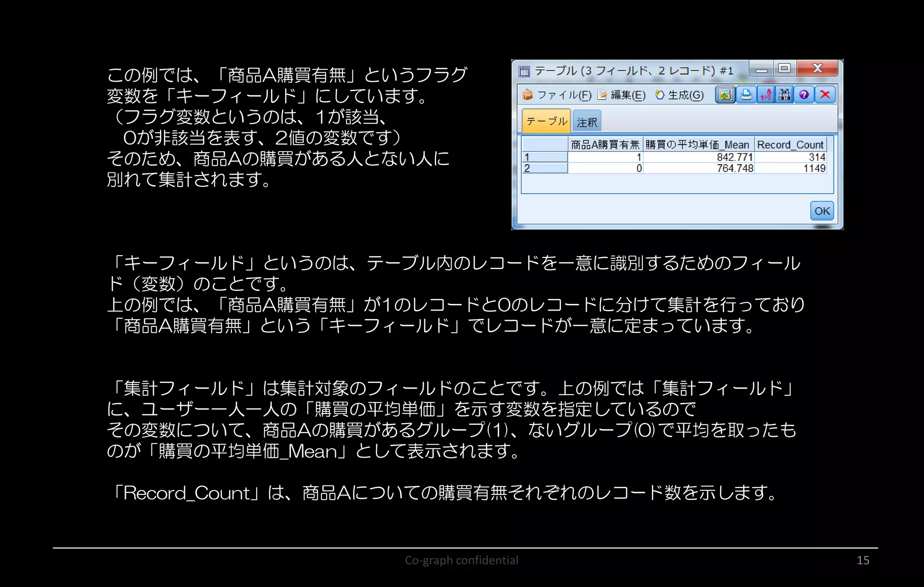
Task: Select the 商品A購買有無 column header
Action: 605,144
